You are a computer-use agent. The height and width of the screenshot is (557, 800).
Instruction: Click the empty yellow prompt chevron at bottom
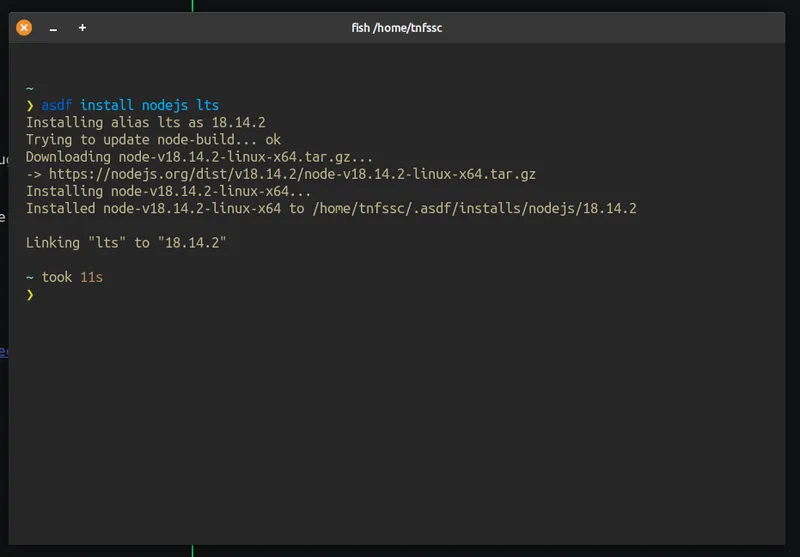pyautogui.click(x=30, y=295)
